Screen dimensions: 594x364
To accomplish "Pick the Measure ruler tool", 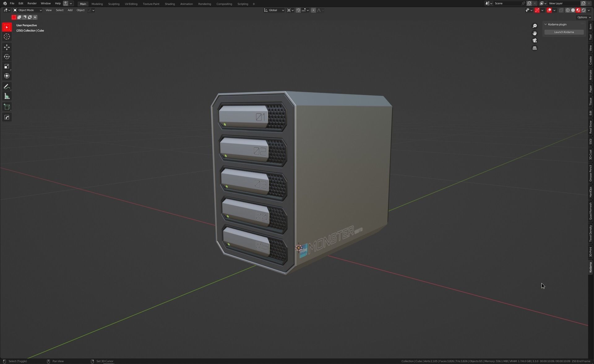I will tap(7, 96).
